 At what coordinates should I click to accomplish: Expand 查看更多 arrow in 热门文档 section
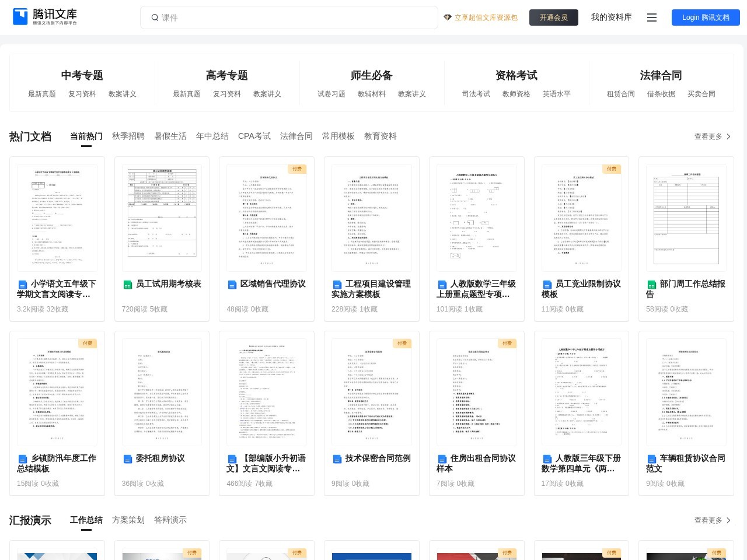tap(728, 136)
